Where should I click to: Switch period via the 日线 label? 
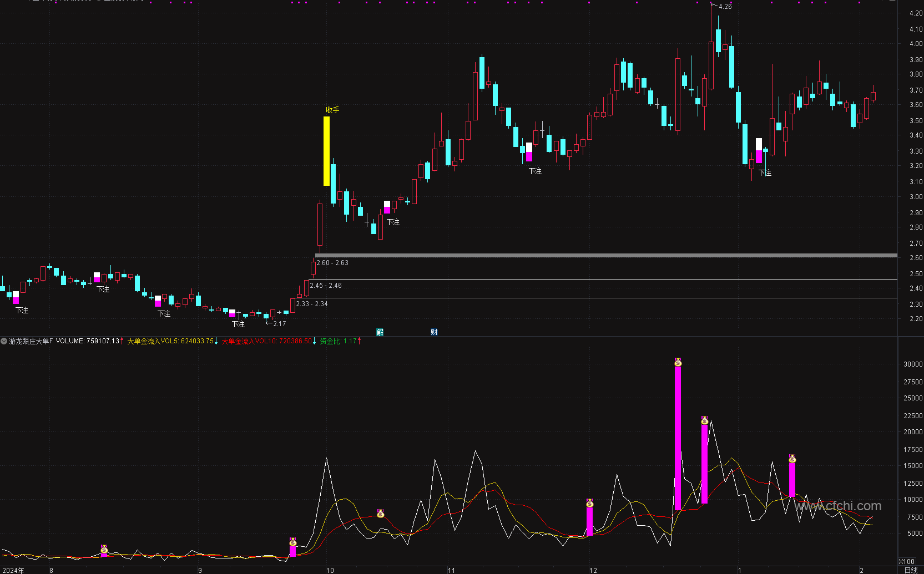(911, 570)
